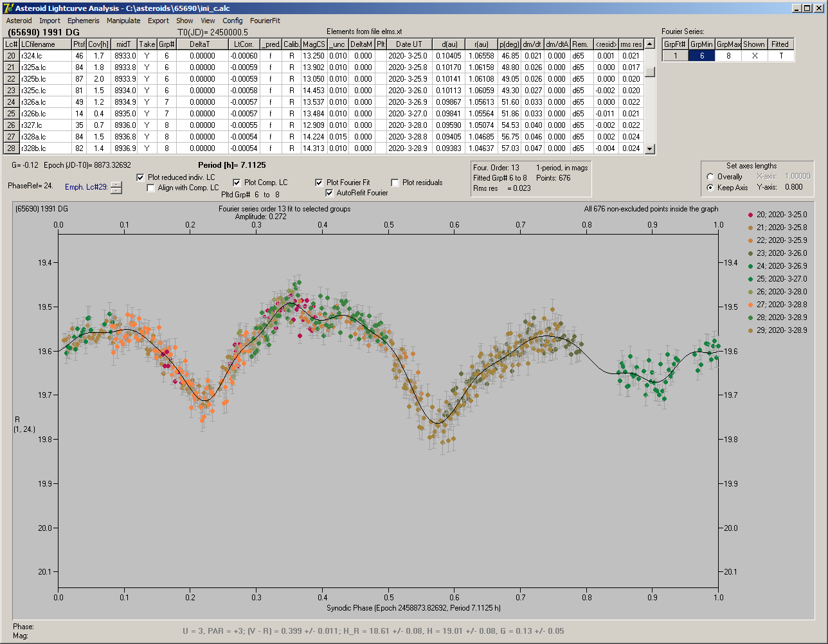Click the midT column header
Viewport: 828px width, 644px height.
124,44
